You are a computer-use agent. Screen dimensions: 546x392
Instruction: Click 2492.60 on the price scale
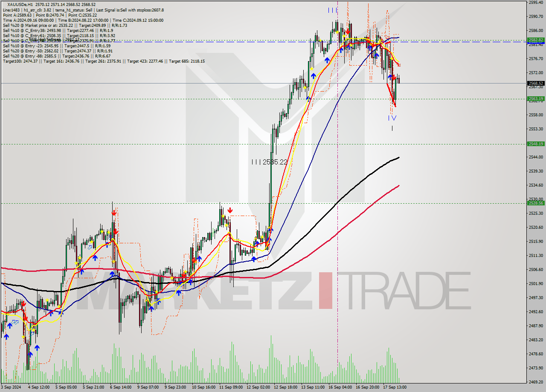tap(536, 311)
